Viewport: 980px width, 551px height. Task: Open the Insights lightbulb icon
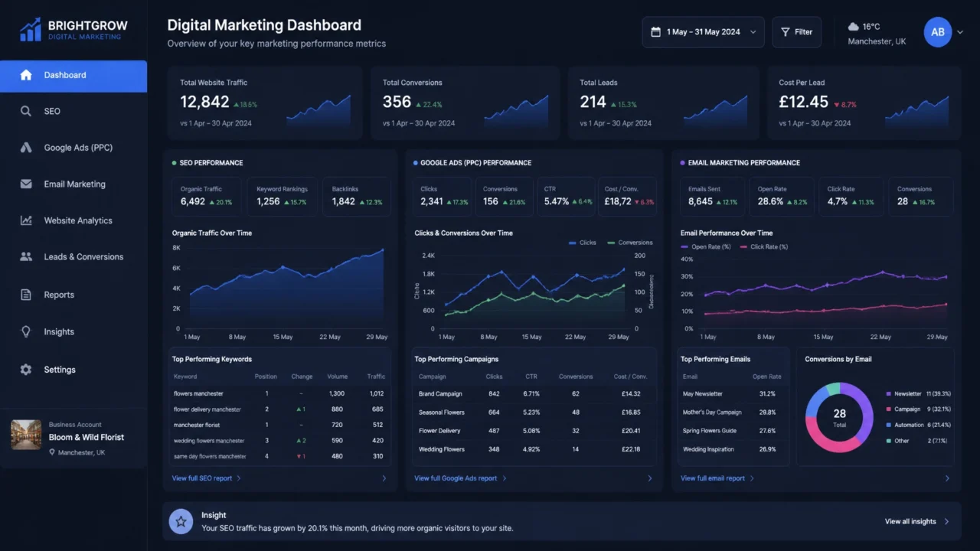coord(26,331)
